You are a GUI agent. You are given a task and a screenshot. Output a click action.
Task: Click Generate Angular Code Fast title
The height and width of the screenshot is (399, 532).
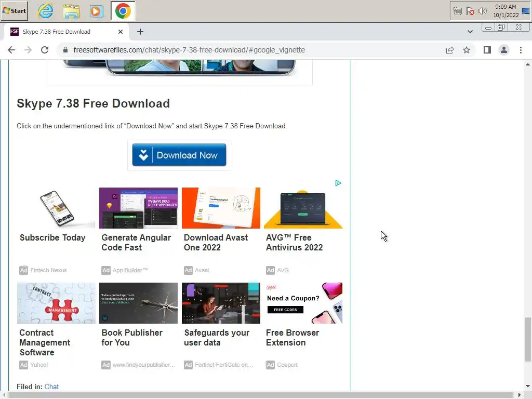click(136, 243)
